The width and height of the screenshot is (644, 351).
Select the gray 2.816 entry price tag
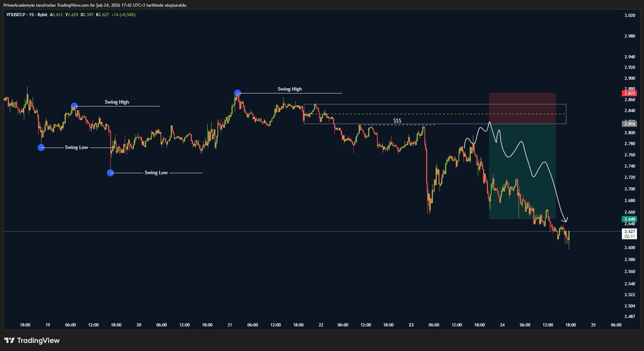(629, 123)
